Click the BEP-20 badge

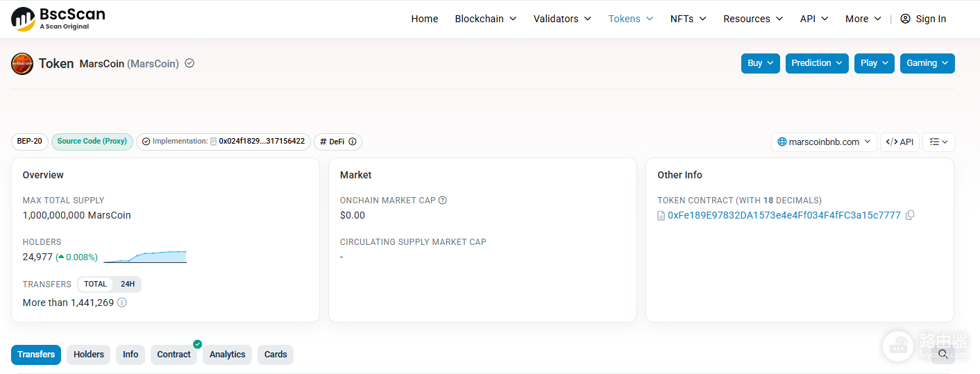point(29,142)
